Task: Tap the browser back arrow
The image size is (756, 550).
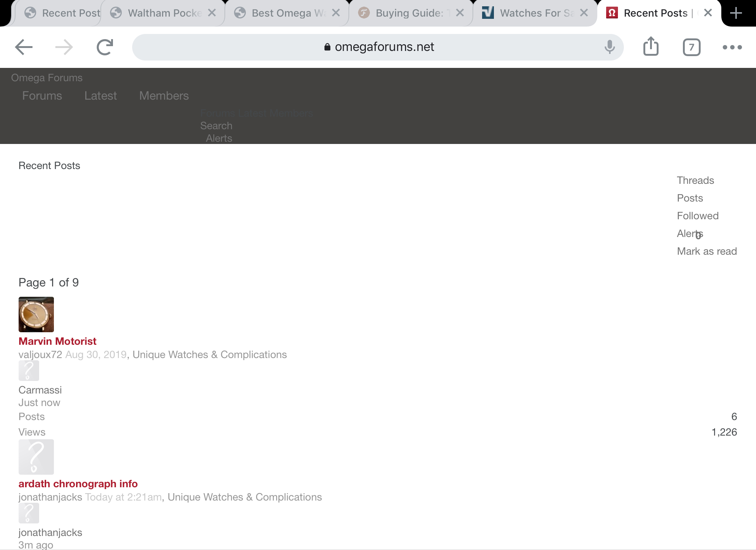Action: pyautogui.click(x=24, y=47)
